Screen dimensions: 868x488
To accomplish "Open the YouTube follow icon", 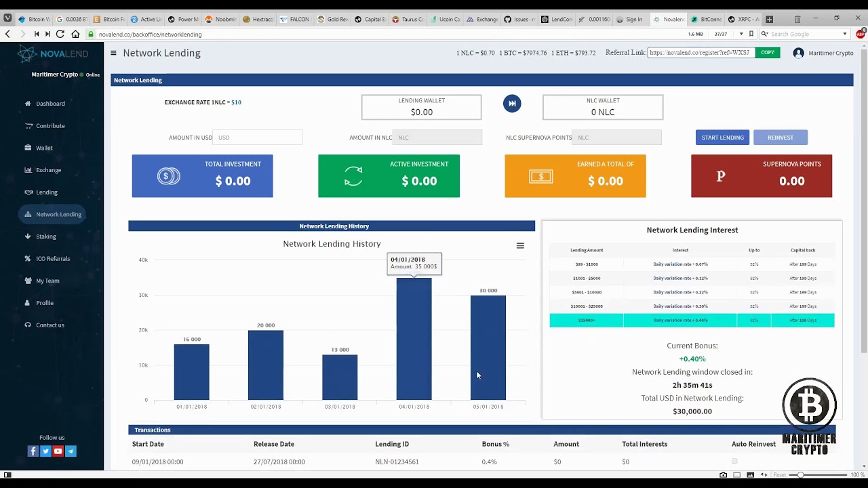I will tap(58, 451).
